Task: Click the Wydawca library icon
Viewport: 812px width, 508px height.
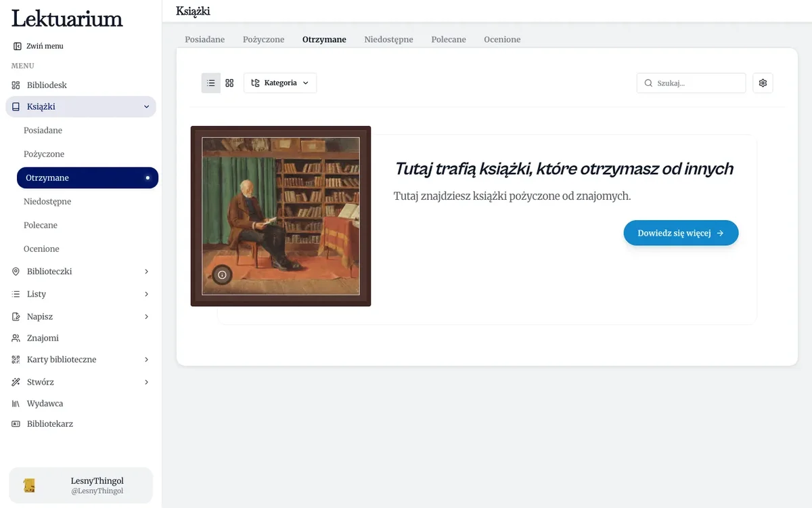Action: [x=16, y=404]
